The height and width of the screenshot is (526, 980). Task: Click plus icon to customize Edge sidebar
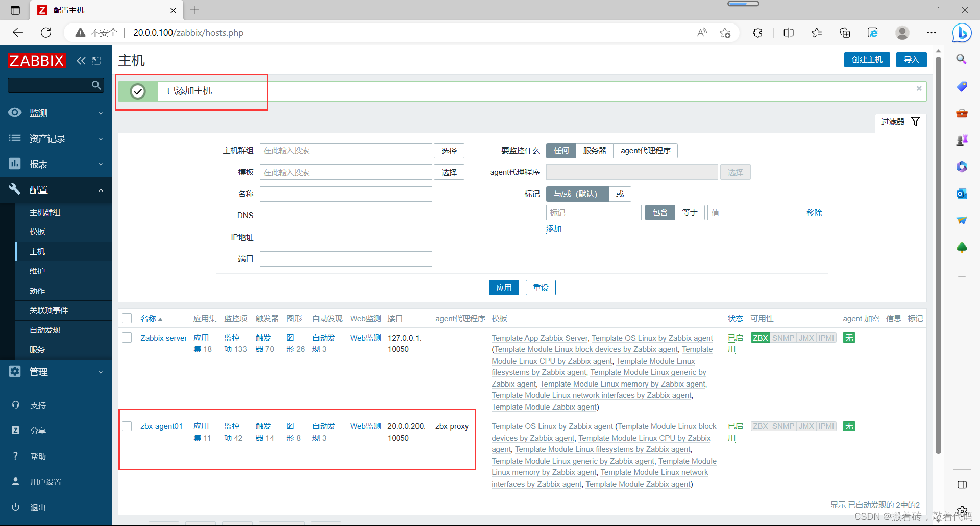pos(962,276)
